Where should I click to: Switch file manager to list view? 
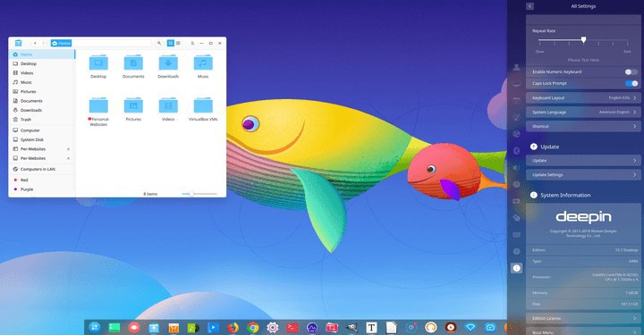click(x=178, y=43)
